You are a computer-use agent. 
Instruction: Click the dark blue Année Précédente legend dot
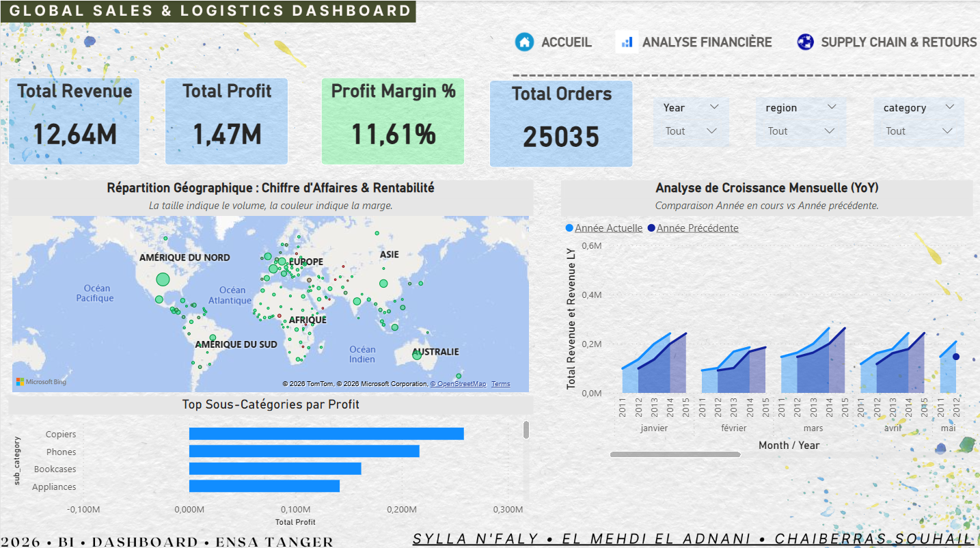pyautogui.click(x=651, y=228)
